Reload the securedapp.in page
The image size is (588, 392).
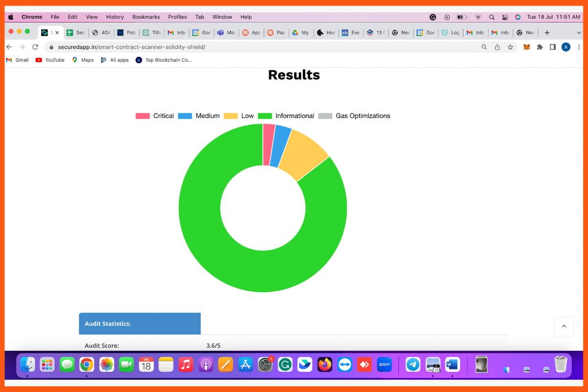[x=35, y=47]
